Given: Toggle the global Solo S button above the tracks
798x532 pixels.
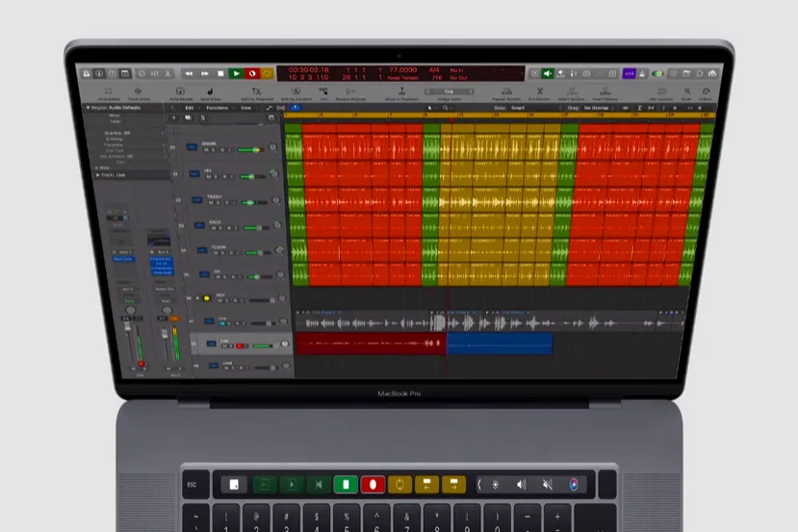Looking at the screenshot, I should click(x=202, y=118).
